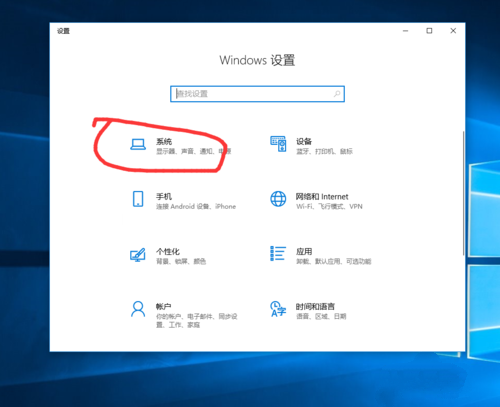The height and width of the screenshot is (407, 500).
Task: Click the 网络和 Internet title
Action: click(322, 197)
